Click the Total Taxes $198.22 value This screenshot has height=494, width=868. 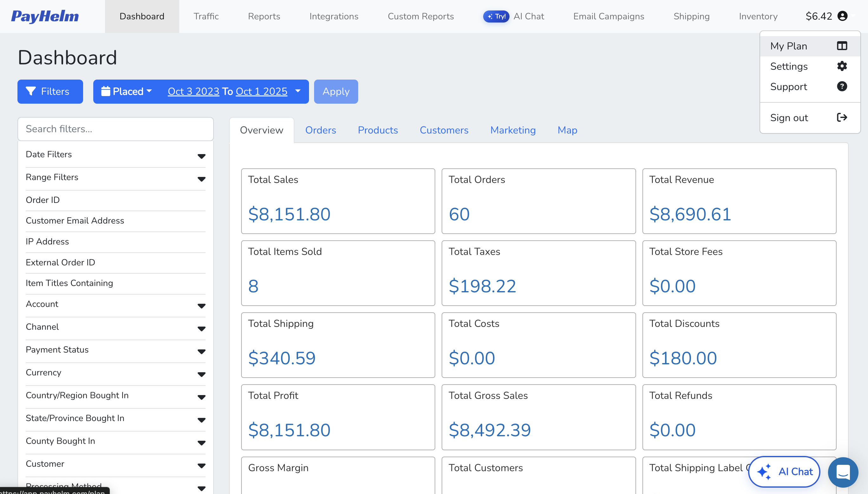point(482,286)
